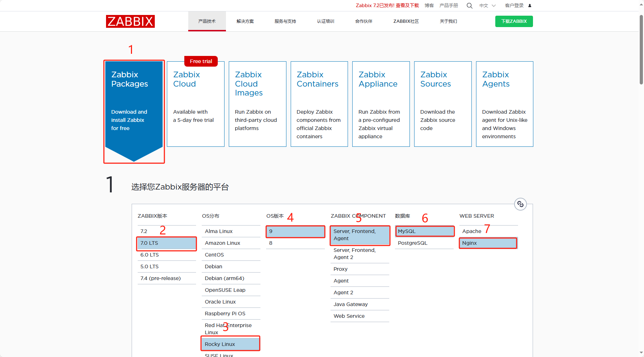
Task: Expand the 中文 language dropdown
Action: 487,6
